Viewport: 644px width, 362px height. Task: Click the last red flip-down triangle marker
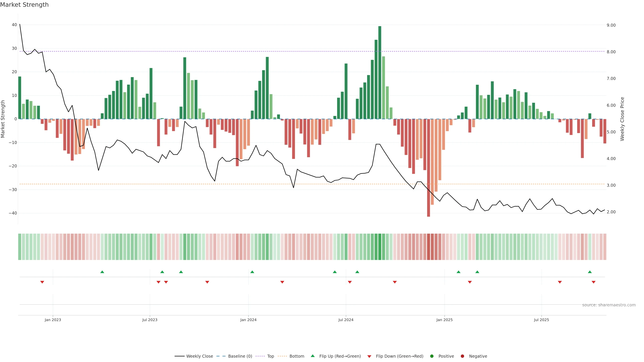pyautogui.click(x=594, y=282)
